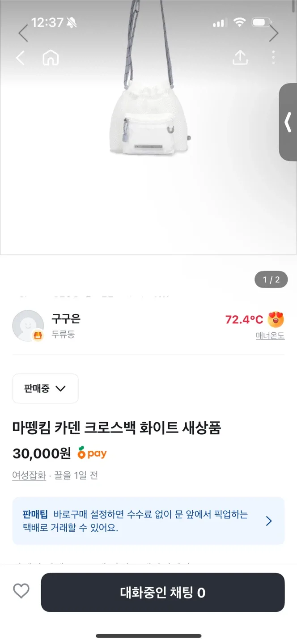Show previous photo with left chevron

click(23, 33)
